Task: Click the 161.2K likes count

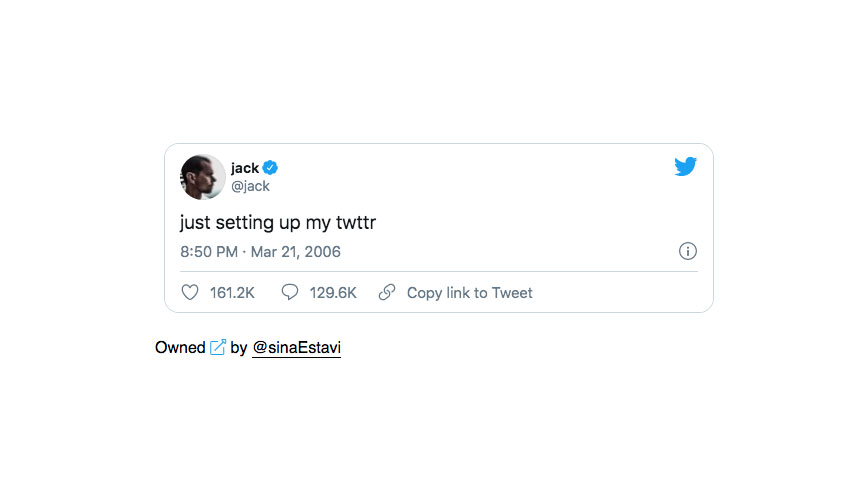Action: [232, 293]
